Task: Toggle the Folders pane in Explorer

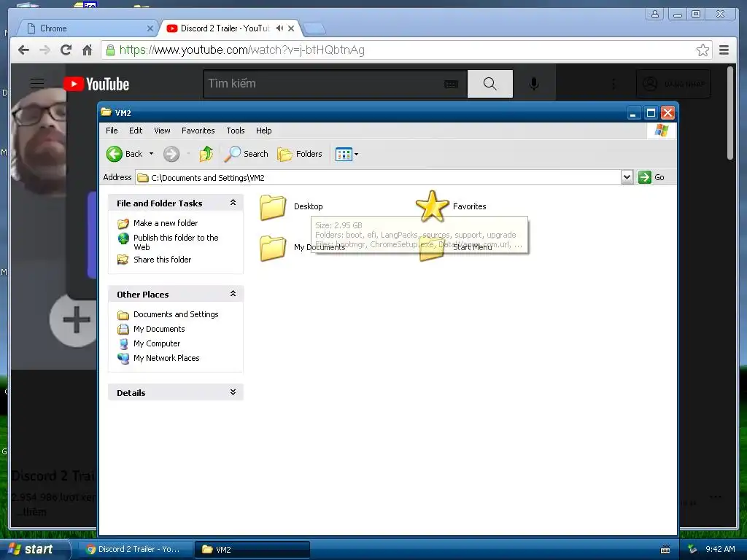Action: tap(300, 154)
